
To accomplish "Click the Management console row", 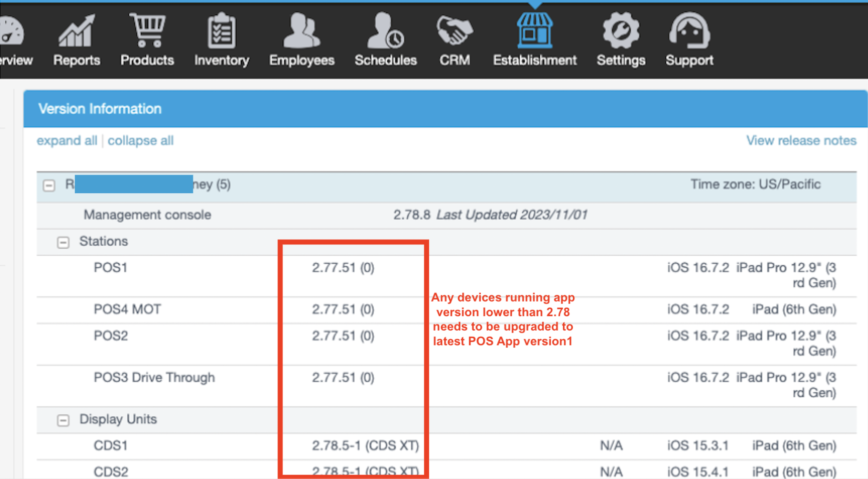I will pyautogui.click(x=147, y=215).
